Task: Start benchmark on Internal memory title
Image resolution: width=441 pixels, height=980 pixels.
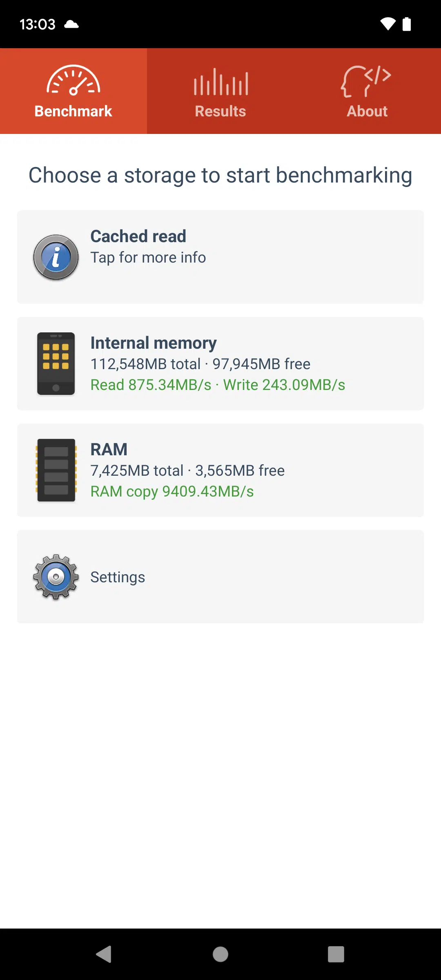Action: [154, 343]
